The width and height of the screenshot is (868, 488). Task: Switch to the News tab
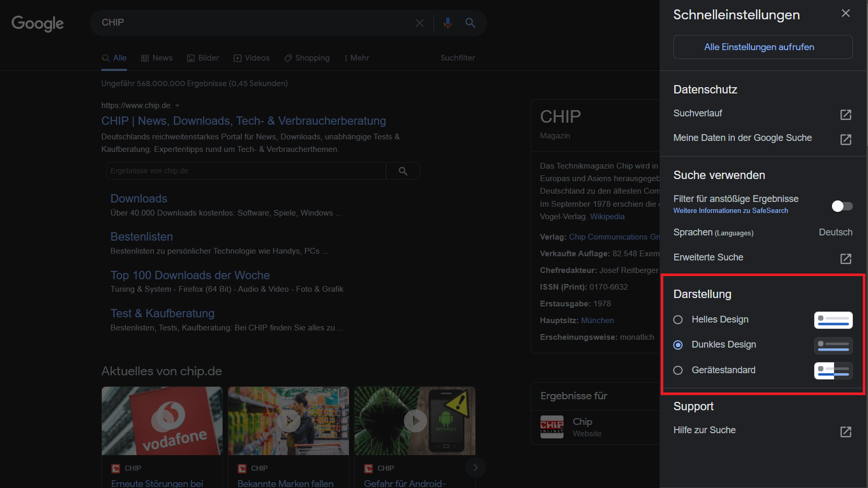157,57
